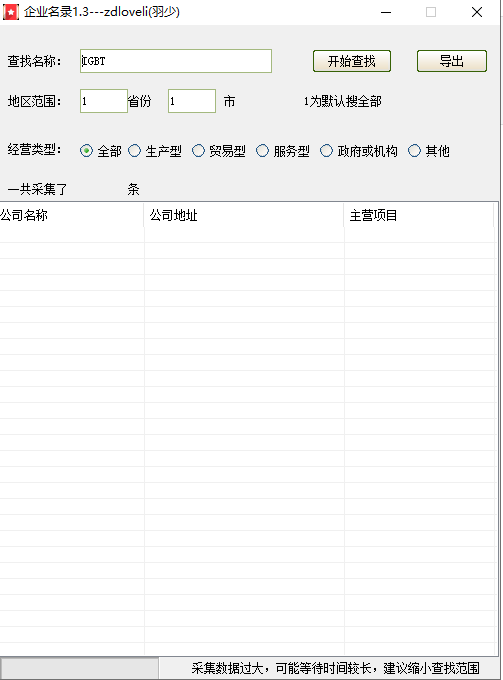503x680 pixels.
Task: Close the 企业名录 window
Action: click(477, 12)
